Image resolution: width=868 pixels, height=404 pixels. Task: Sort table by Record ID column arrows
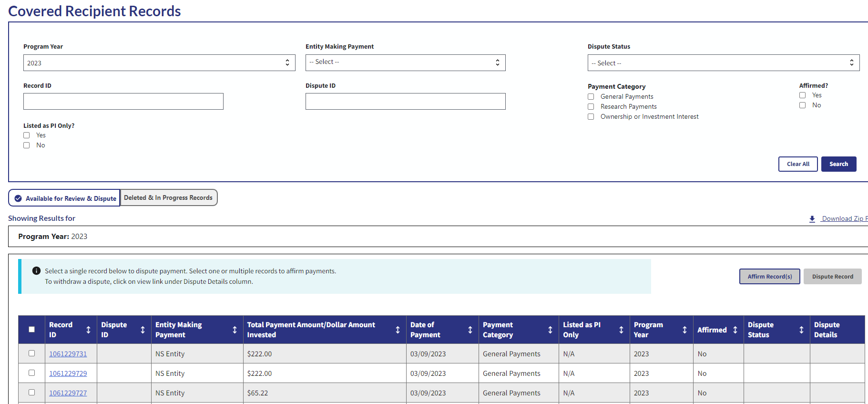(x=88, y=330)
